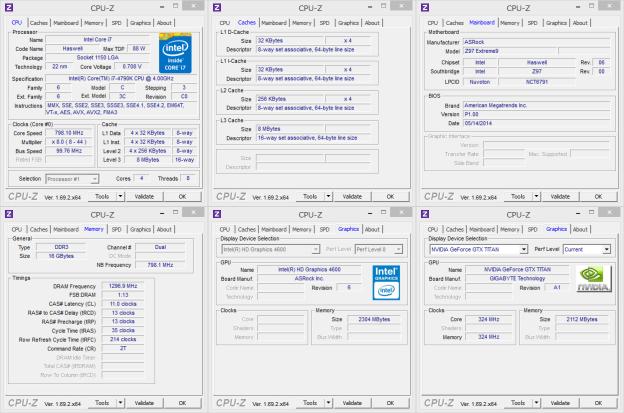Open Tools dropdown arrow in the Mainboard tab window
624x413 pixels.
536,197
